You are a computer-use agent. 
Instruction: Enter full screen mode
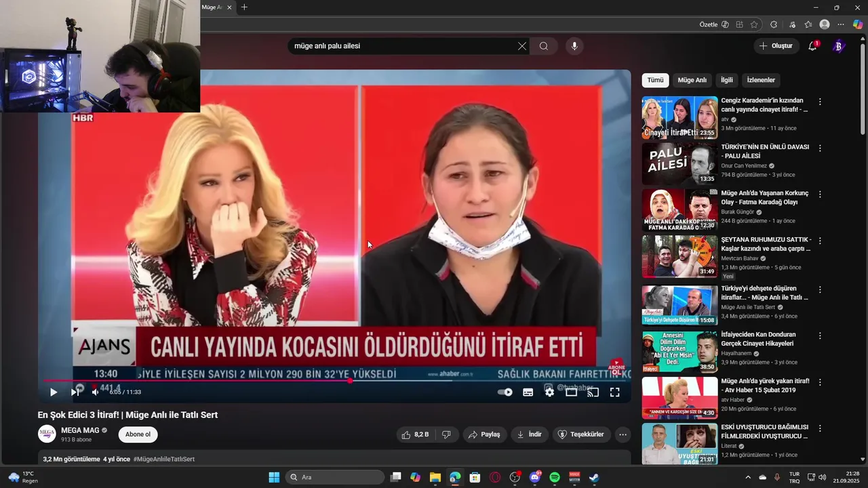pyautogui.click(x=614, y=392)
